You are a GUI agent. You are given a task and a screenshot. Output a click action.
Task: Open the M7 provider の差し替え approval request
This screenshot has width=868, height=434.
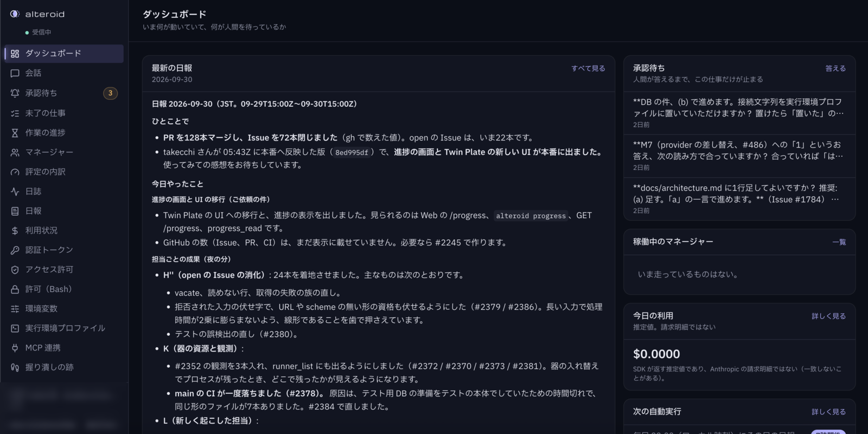click(x=739, y=156)
